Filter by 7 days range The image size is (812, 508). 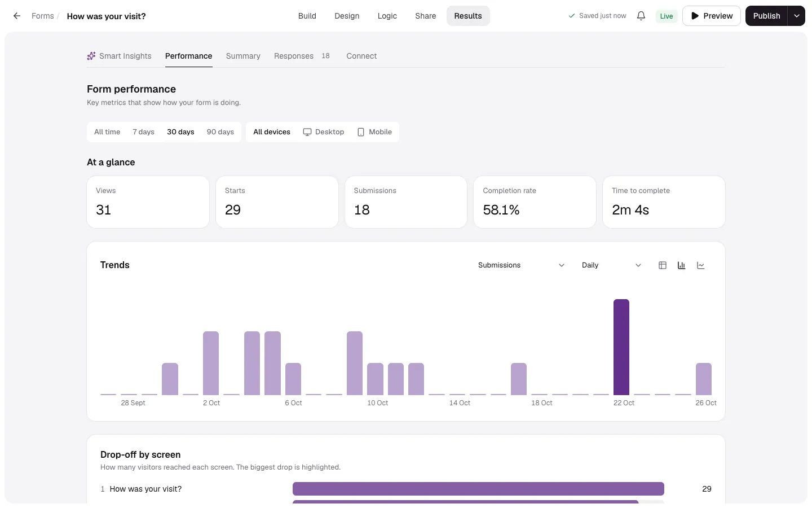pos(144,132)
